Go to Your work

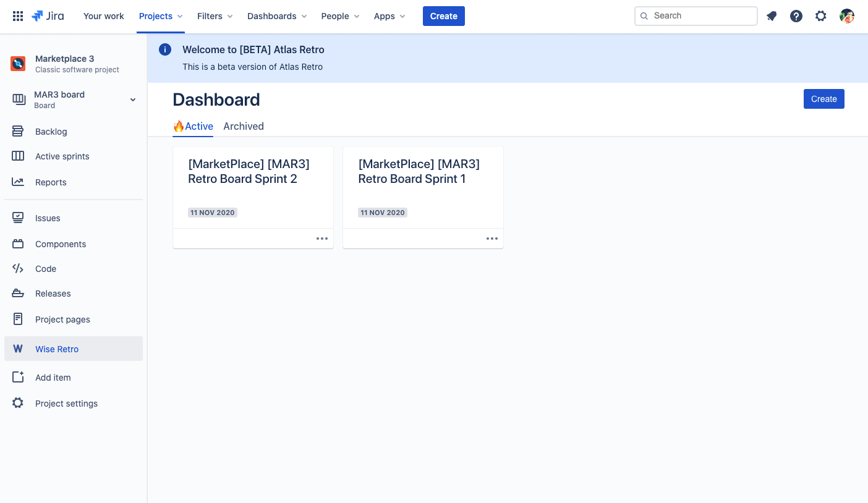[104, 16]
